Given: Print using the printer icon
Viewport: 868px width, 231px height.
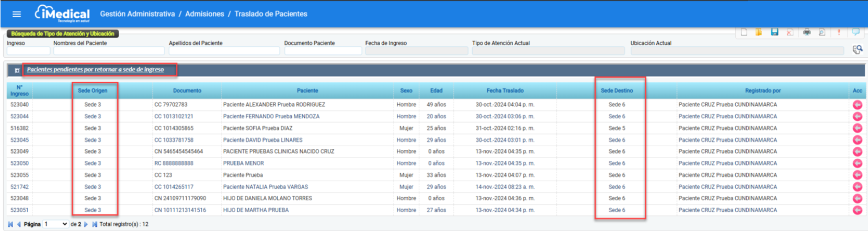Looking at the screenshot, I should click(807, 32).
